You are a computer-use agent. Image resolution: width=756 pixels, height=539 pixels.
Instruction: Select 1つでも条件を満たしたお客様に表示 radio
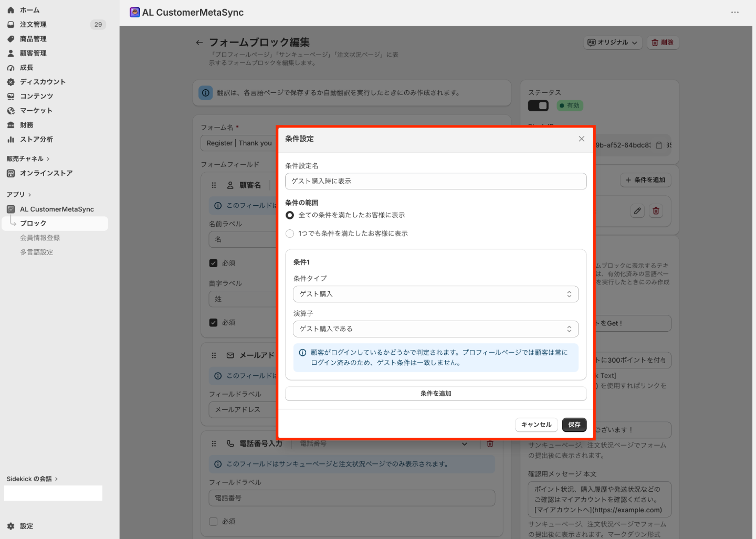pos(290,234)
